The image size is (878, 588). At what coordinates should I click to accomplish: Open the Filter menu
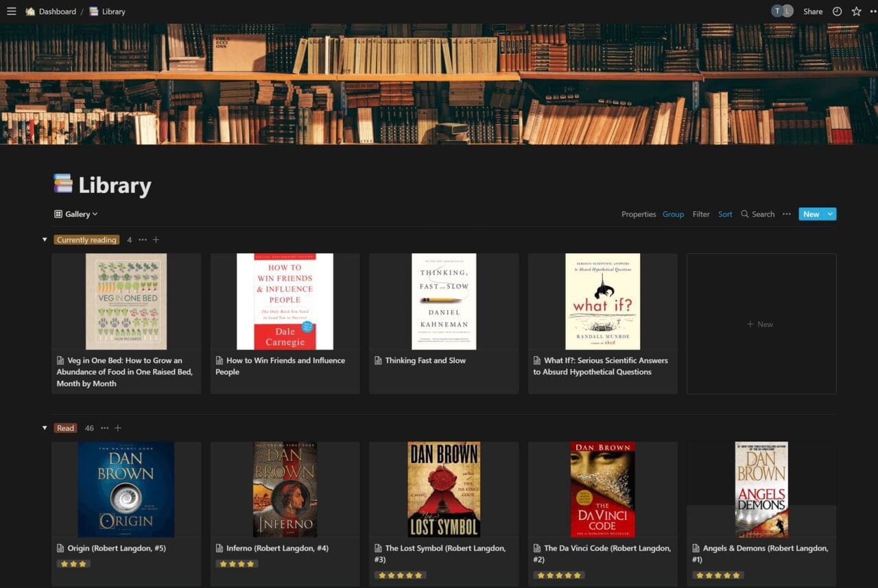click(701, 214)
